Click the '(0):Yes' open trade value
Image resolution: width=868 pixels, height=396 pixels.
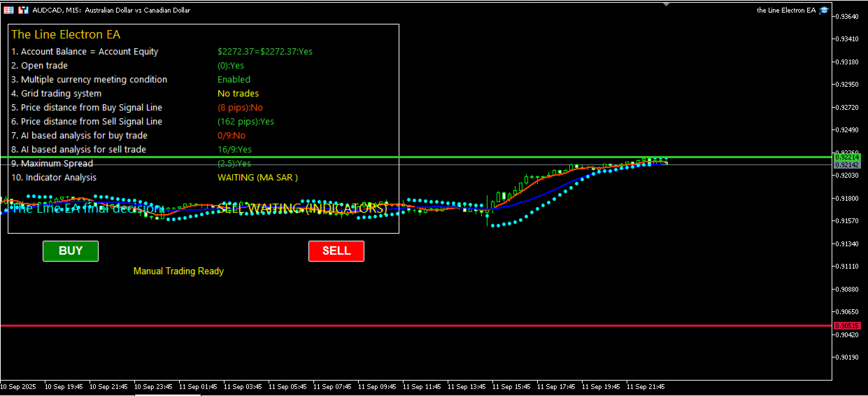[x=231, y=66]
